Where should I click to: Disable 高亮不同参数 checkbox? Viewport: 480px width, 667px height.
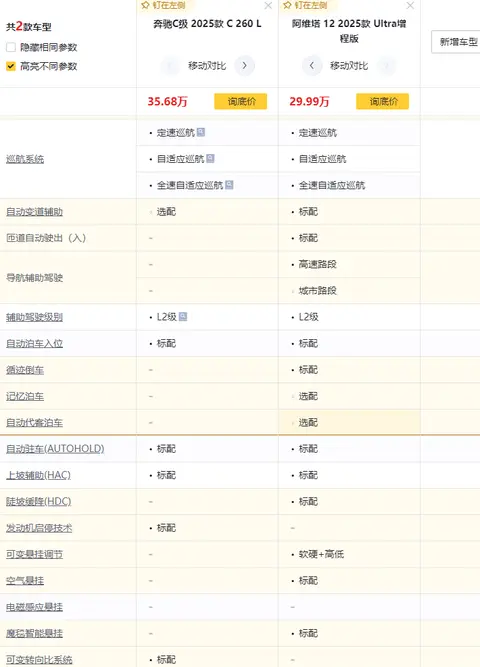[11, 66]
